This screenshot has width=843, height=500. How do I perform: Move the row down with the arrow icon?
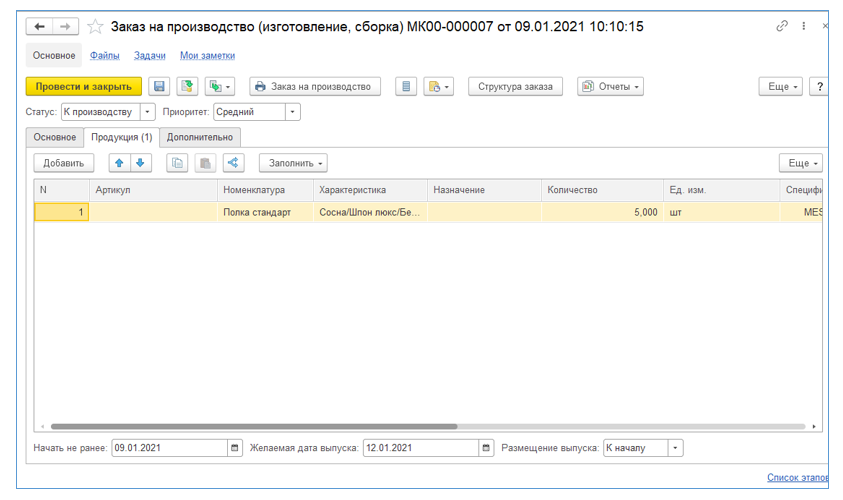coord(140,163)
